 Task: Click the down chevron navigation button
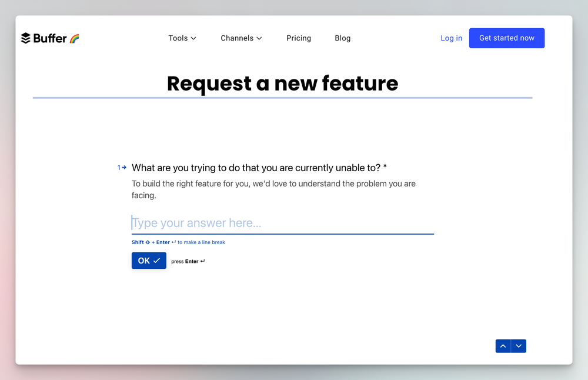pos(519,346)
